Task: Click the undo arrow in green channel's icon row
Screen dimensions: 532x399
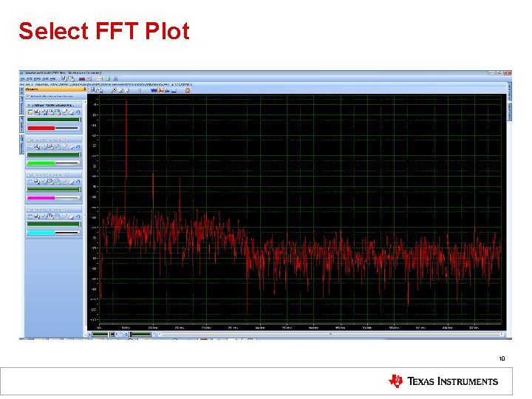Action: [78, 147]
